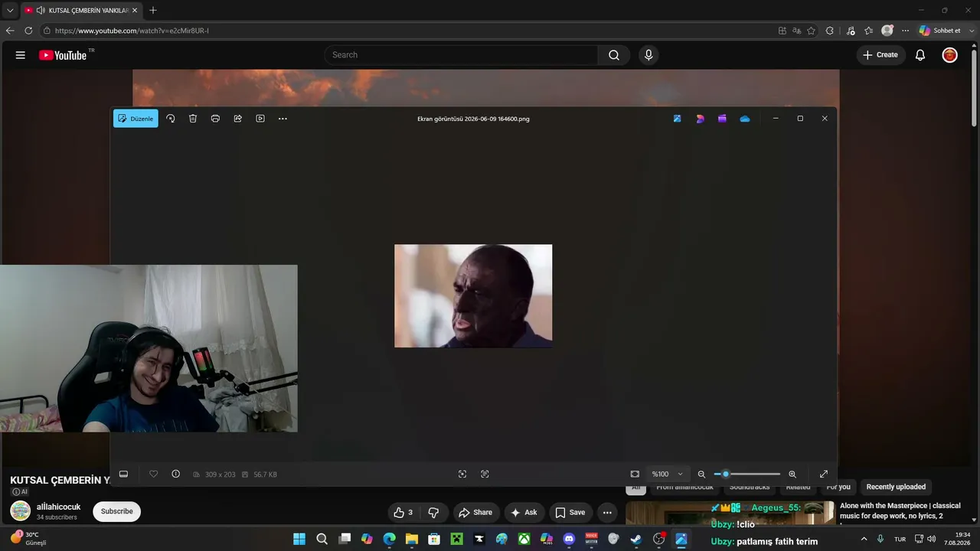The image size is (980, 551).
Task: Fit image to window in Photos
Action: click(635, 474)
